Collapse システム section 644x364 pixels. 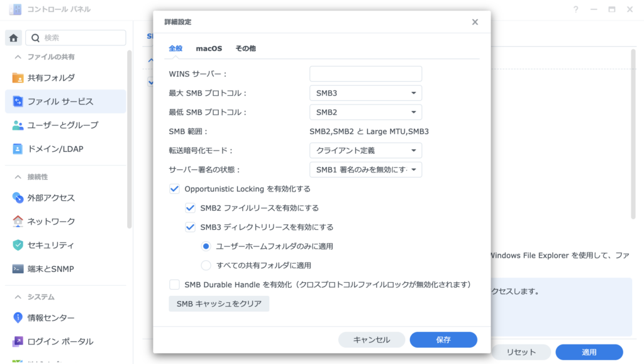(18, 297)
